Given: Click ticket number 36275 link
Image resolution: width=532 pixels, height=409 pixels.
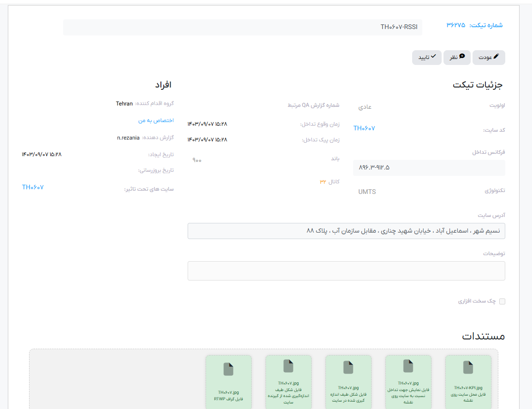Looking at the screenshot, I should point(455,25).
